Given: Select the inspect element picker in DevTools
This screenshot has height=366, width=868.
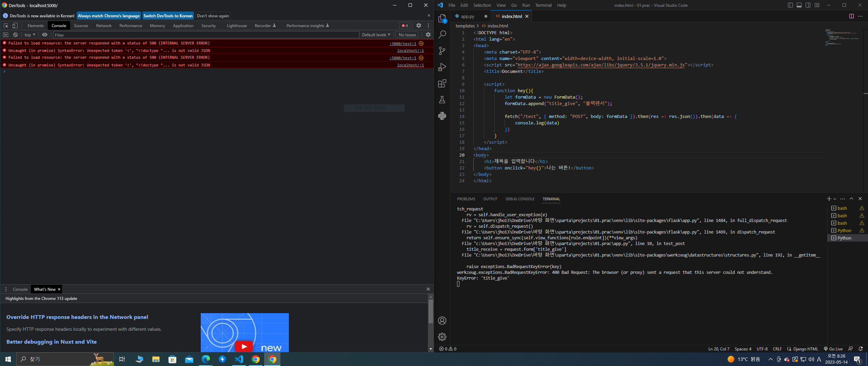Looking at the screenshot, I should point(6,25).
